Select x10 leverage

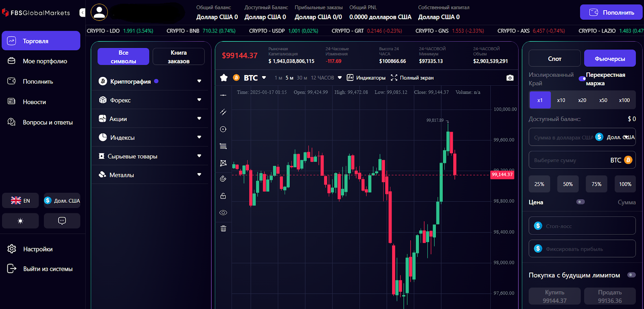[561, 100]
